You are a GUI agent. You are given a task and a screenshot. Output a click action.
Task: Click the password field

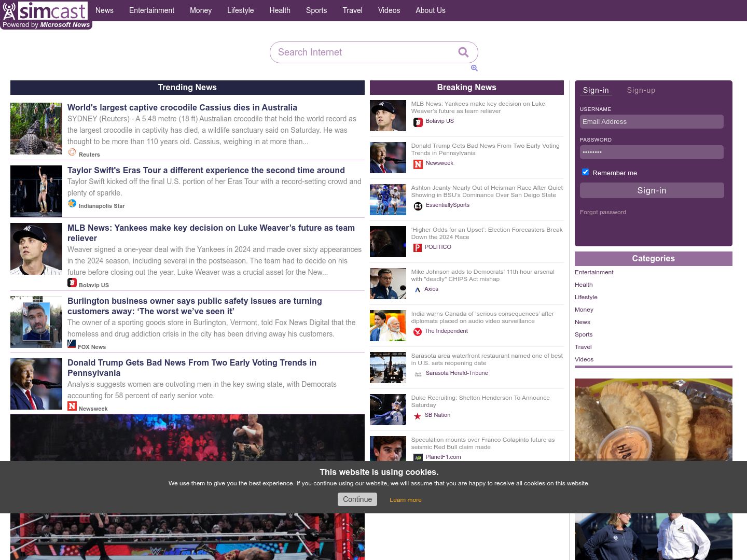(652, 152)
